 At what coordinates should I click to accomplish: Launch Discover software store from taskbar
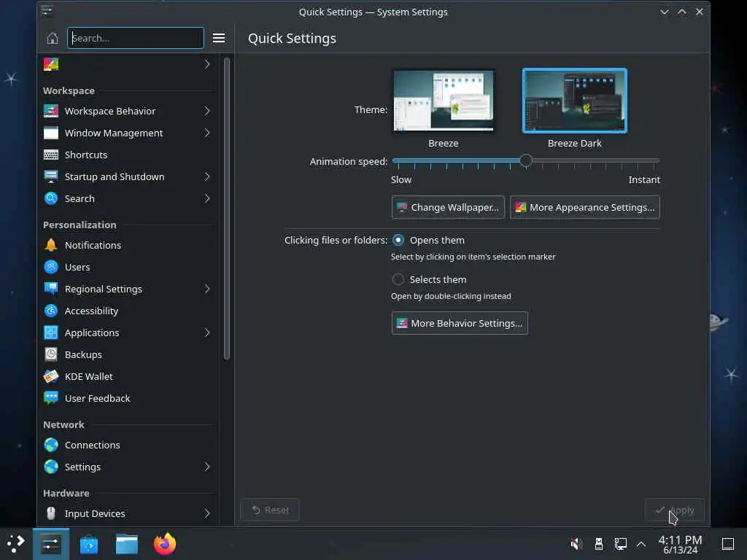(x=88, y=544)
